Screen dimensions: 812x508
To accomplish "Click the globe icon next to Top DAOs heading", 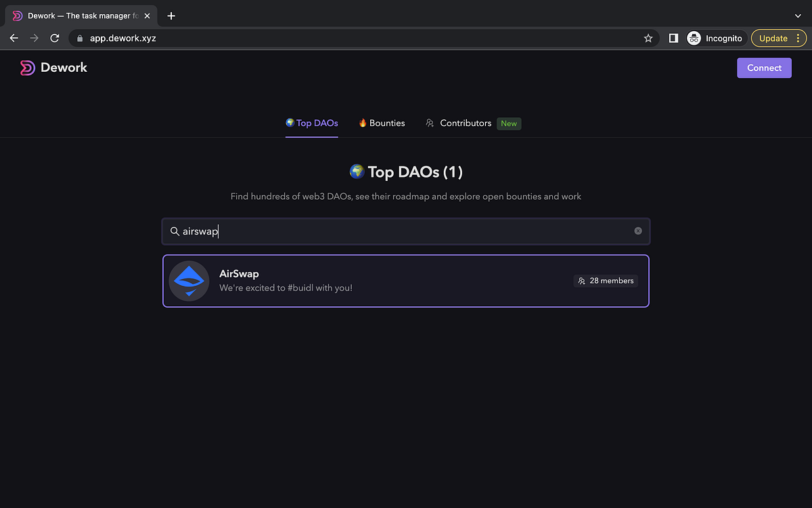I will 357,171.
